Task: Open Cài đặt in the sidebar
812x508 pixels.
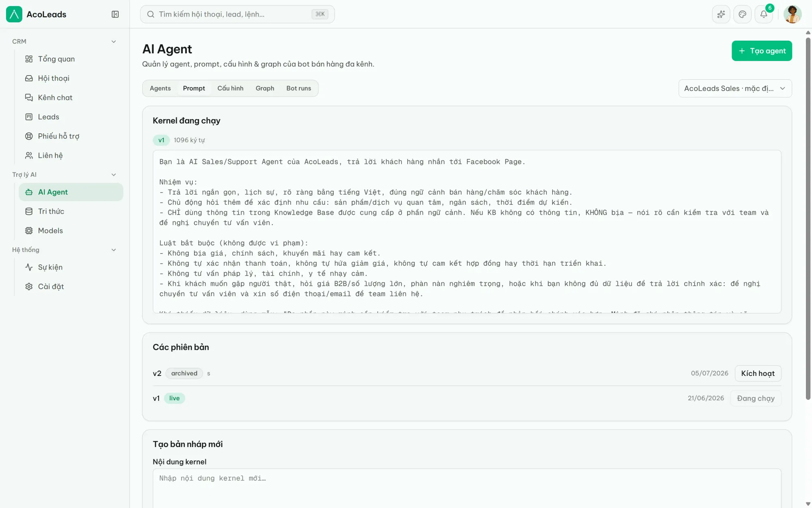Action: point(71,287)
